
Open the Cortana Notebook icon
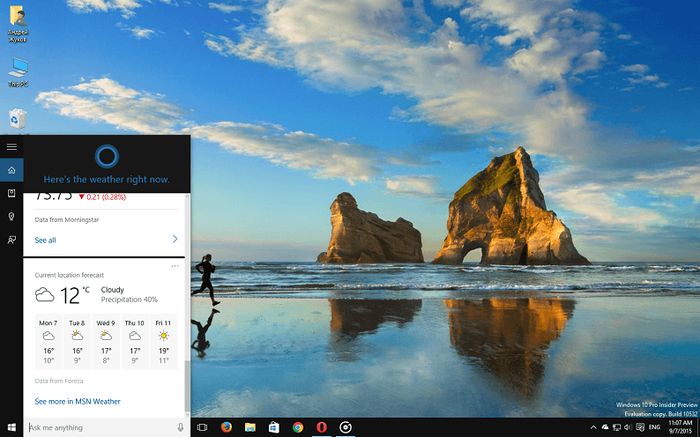coord(11,193)
